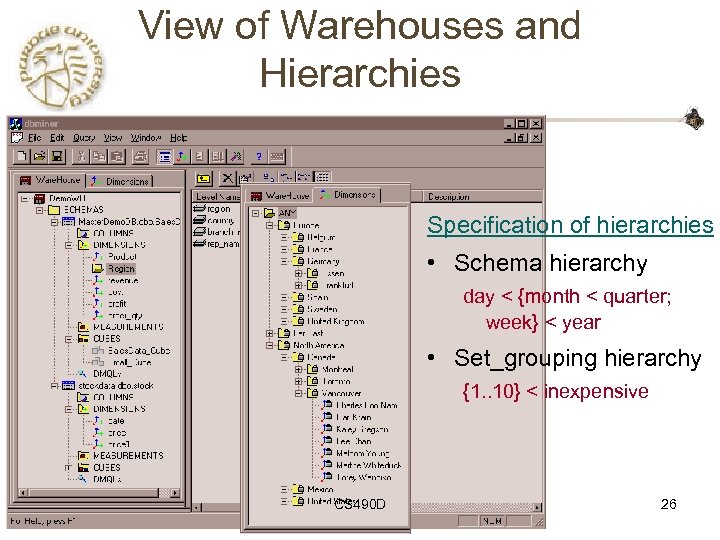
Task: Click the grid details view icon
Action: click(x=323, y=177)
